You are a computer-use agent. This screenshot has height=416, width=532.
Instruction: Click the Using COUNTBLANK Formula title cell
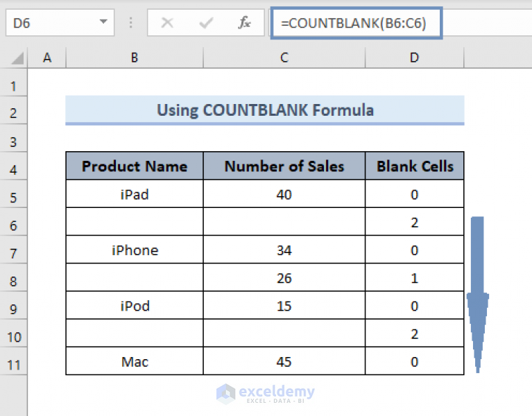pyautogui.click(x=265, y=110)
